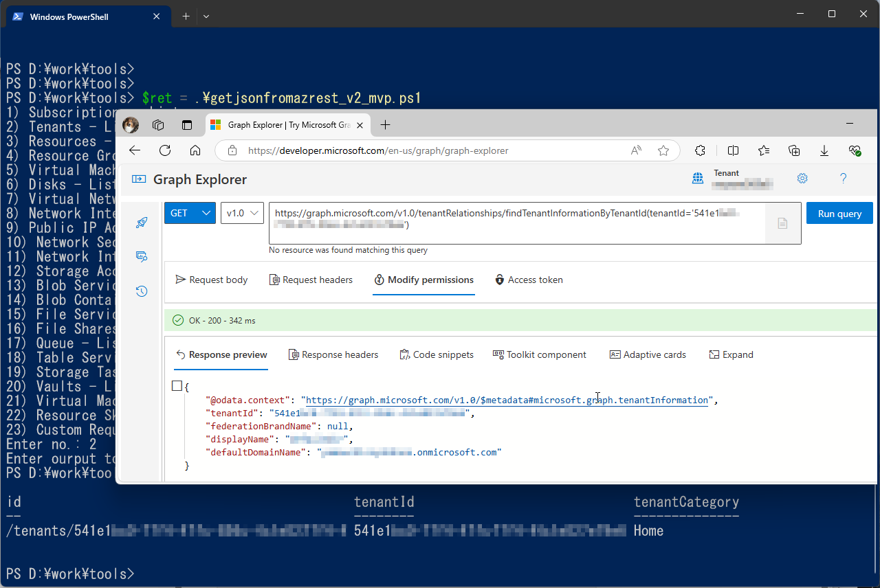Open the Adaptive cards tab
This screenshot has width=880, height=588.
point(648,354)
